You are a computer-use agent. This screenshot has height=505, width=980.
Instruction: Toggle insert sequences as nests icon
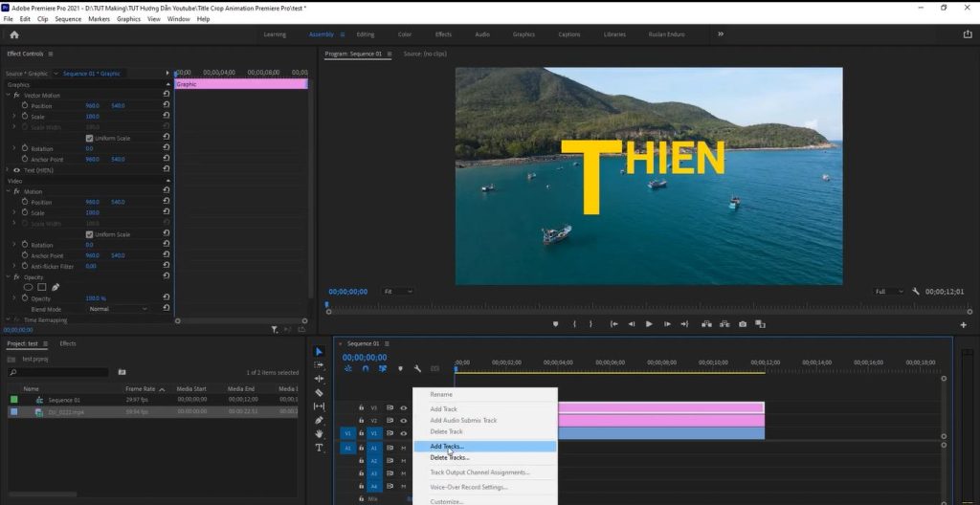tap(348, 369)
